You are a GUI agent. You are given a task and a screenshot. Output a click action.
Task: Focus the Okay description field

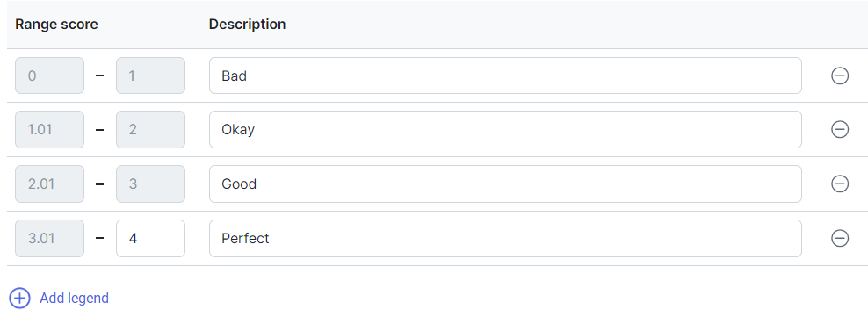click(505, 129)
